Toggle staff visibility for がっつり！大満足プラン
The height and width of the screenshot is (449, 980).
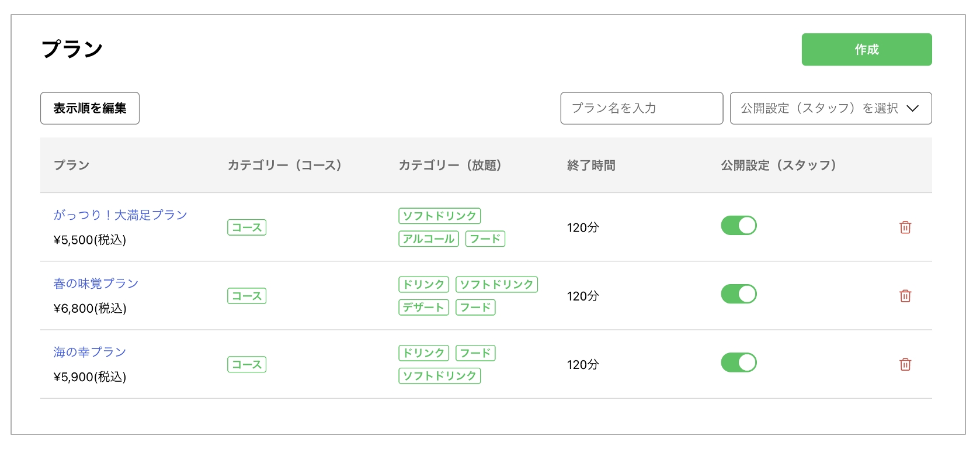[739, 226]
